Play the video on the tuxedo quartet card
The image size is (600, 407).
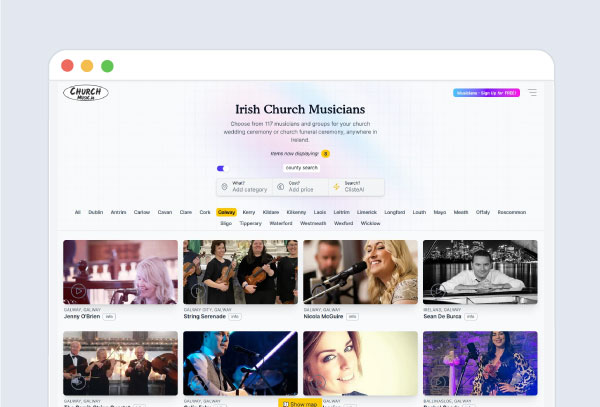pos(78,382)
